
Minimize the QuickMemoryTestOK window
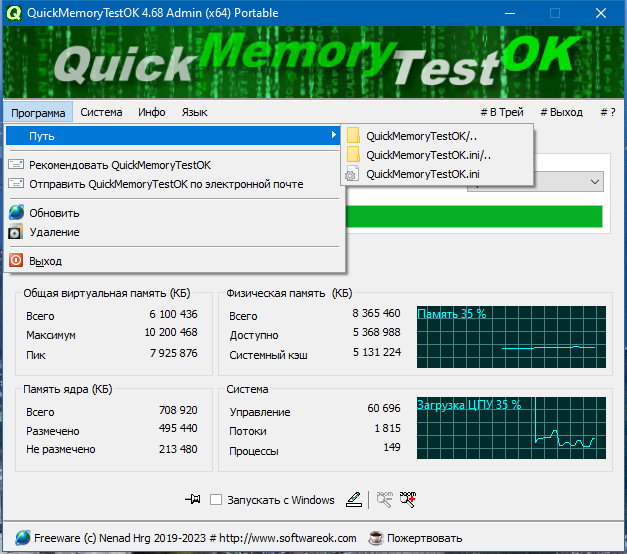click(x=509, y=13)
